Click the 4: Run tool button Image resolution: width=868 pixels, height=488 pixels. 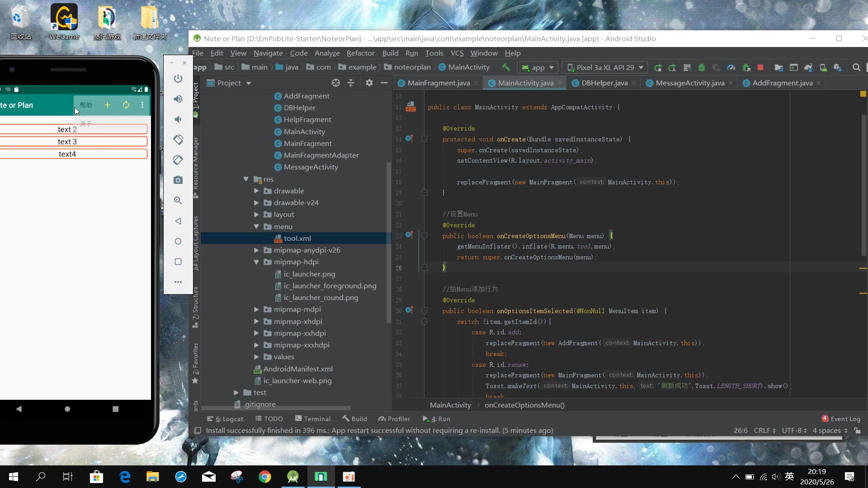436,419
